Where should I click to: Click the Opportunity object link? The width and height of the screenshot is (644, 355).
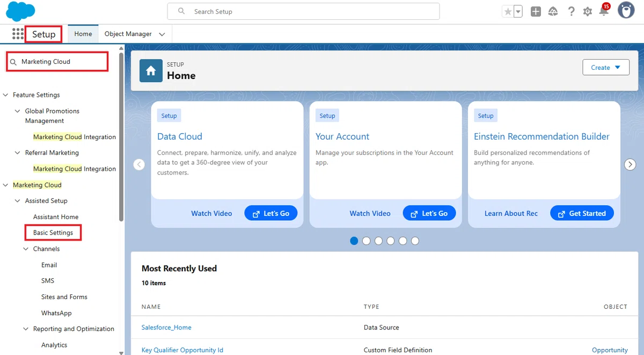point(610,350)
